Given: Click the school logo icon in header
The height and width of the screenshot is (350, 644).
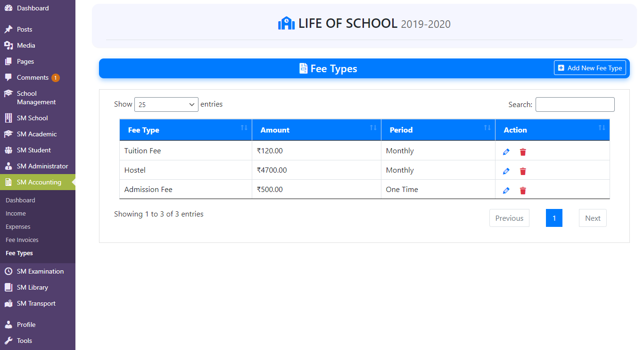Looking at the screenshot, I should coord(286,23).
